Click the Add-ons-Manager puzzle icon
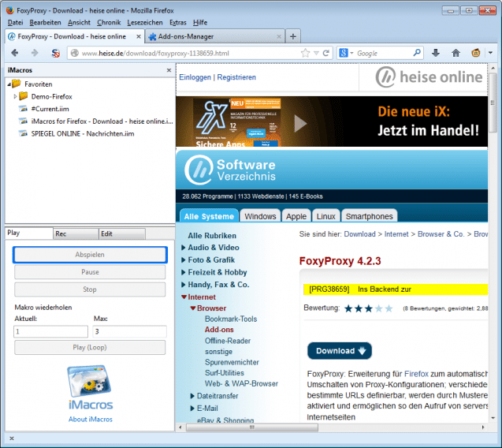 pyautogui.click(x=152, y=36)
